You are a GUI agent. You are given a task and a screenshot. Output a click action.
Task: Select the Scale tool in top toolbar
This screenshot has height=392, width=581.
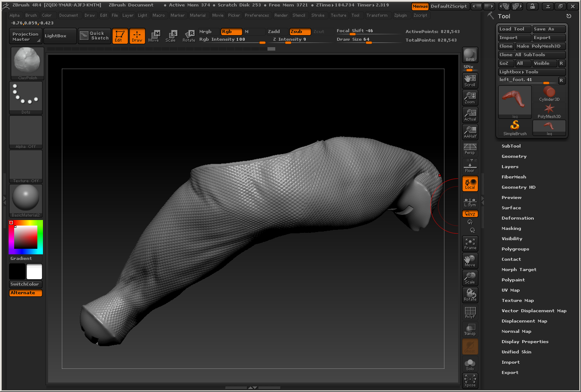(170, 36)
